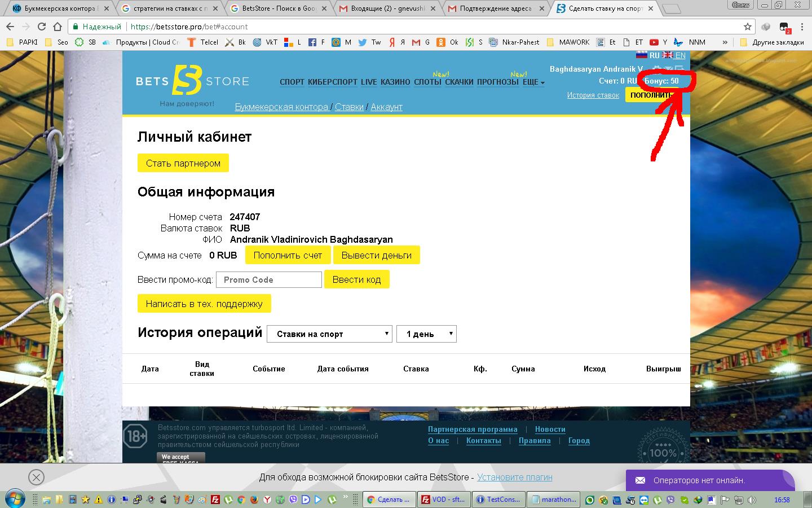The image size is (812, 508).
Task: Go to the browser home page
Action: point(58,27)
